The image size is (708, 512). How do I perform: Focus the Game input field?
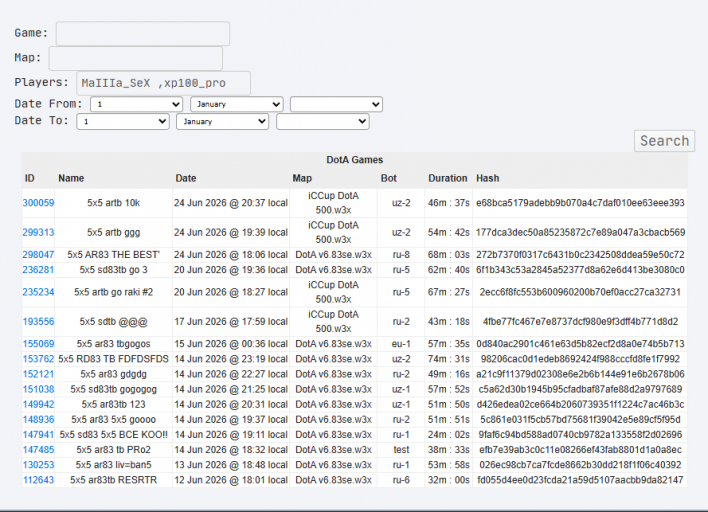[143, 33]
